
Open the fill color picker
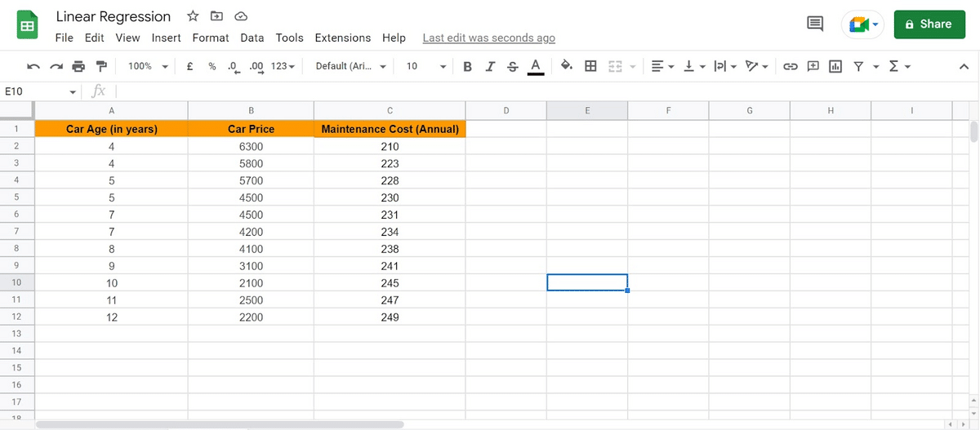567,66
